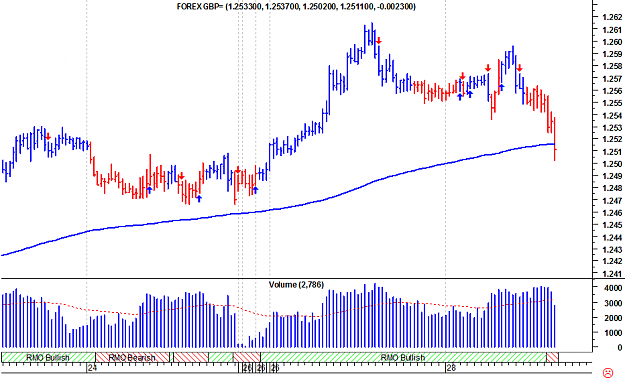625x382 pixels.
Task: Click the 1.246 price axis label
Action: [x=612, y=213]
